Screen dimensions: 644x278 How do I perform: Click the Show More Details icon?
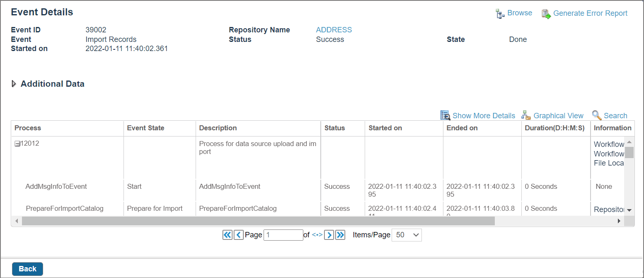445,115
